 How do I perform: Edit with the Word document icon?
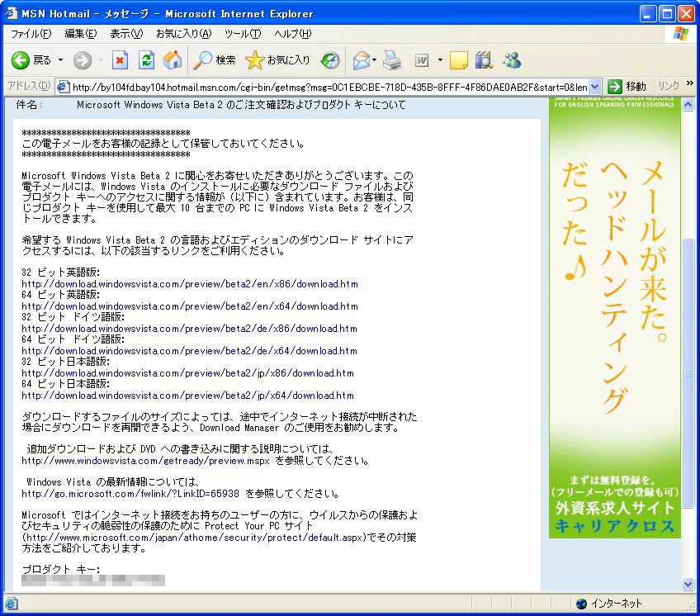coord(422,60)
